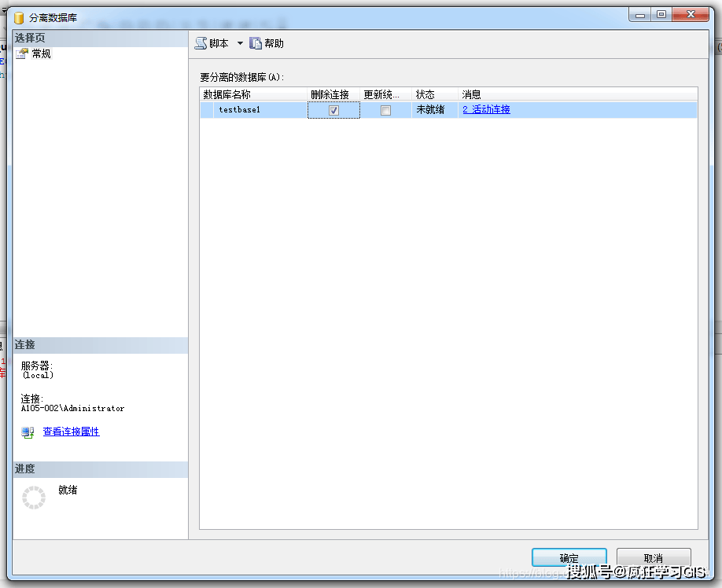The width and height of the screenshot is (722, 588).
Task: Click the (local) server name text
Action: point(39,375)
